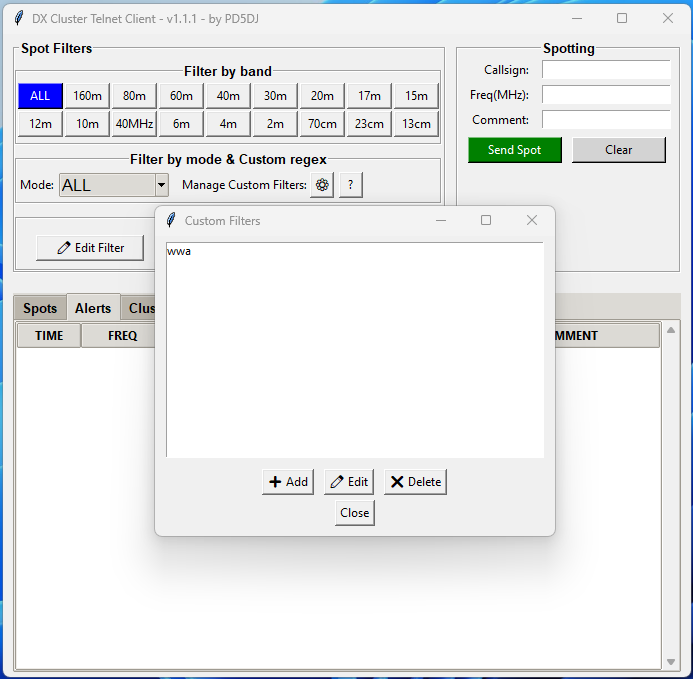Click the gear icon for custom filters
Viewport: 693px width, 679px height.
tap(322, 185)
